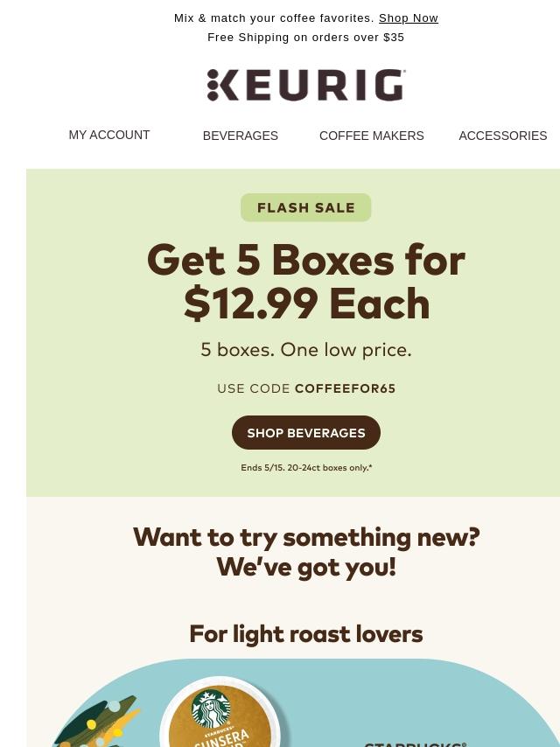Click the leaf illustration beside the pod

click(x=95, y=722)
